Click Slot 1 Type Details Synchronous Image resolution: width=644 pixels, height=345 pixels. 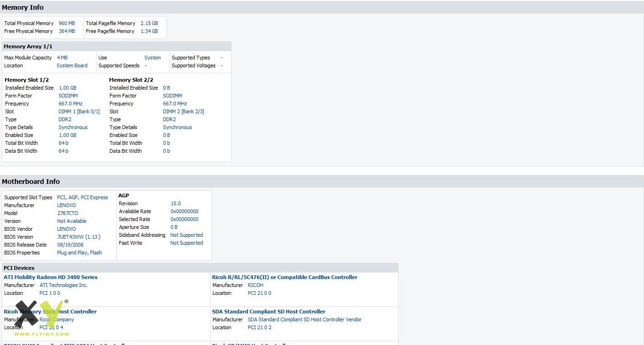tap(73, 127)
